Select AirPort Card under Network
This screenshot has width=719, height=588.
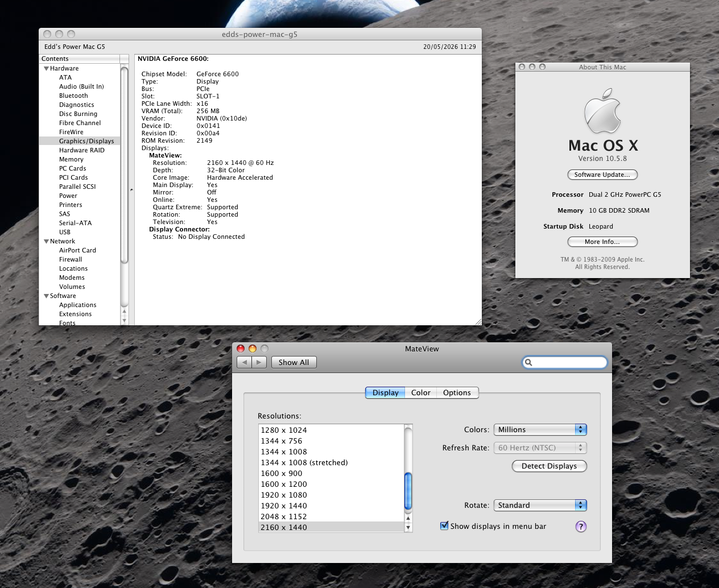[77, 251]
